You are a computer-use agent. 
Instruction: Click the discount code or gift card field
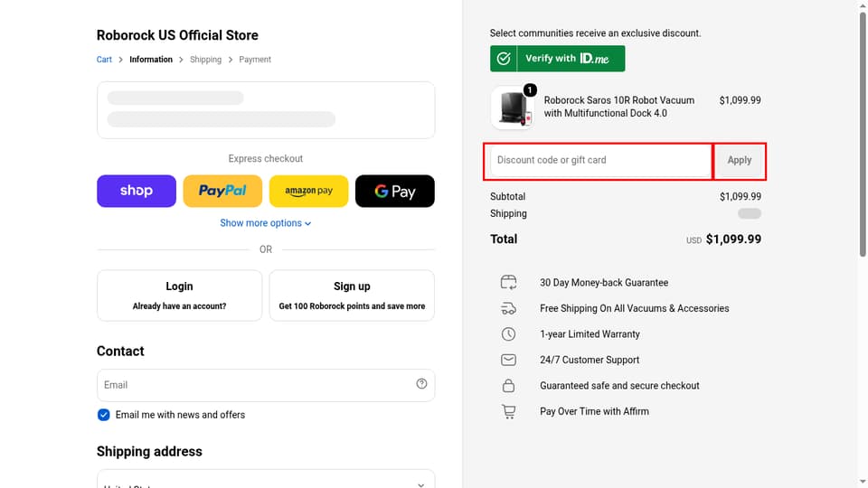point(600,160)
